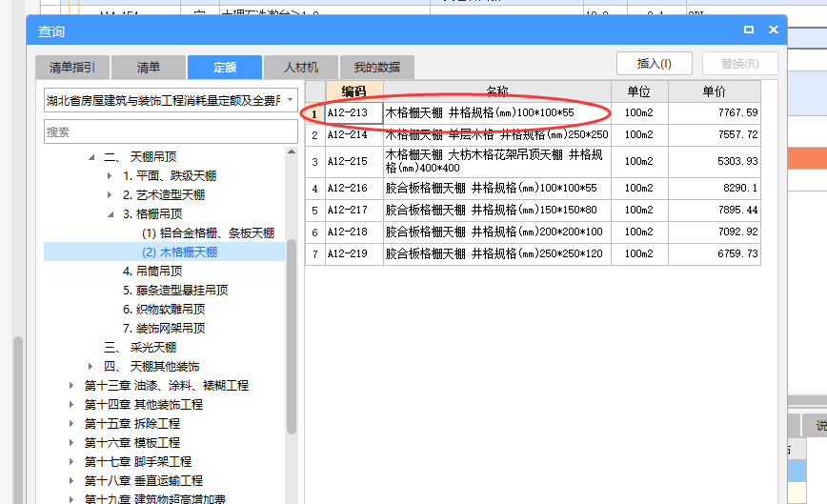Image resolution: width=827 pixels, height=504 pixels.
Task: Select 三、采光天棚 tree item
Action: (x=140, y=348)
